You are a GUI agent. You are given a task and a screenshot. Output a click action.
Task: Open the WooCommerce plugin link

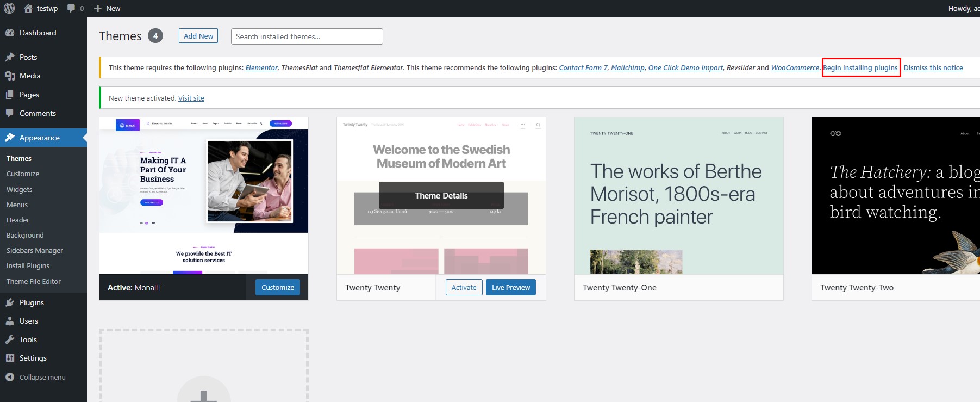[795, 67]
